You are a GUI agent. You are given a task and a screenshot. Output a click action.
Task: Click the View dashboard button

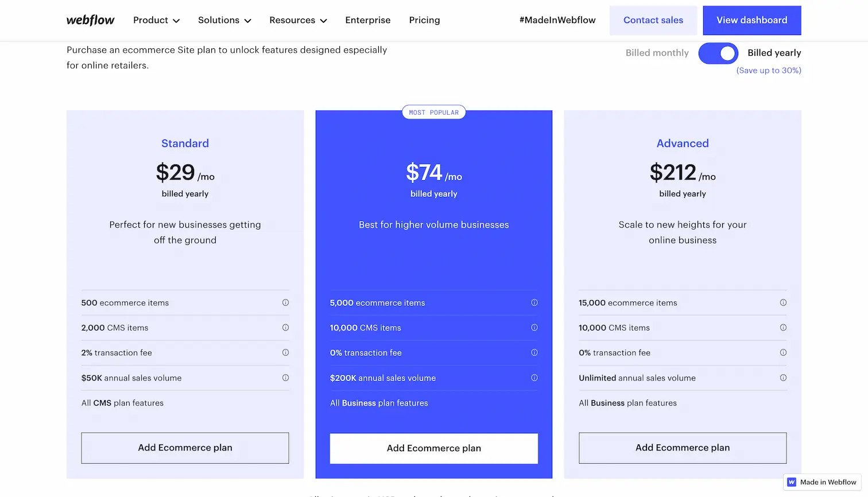tap(752, 20)
